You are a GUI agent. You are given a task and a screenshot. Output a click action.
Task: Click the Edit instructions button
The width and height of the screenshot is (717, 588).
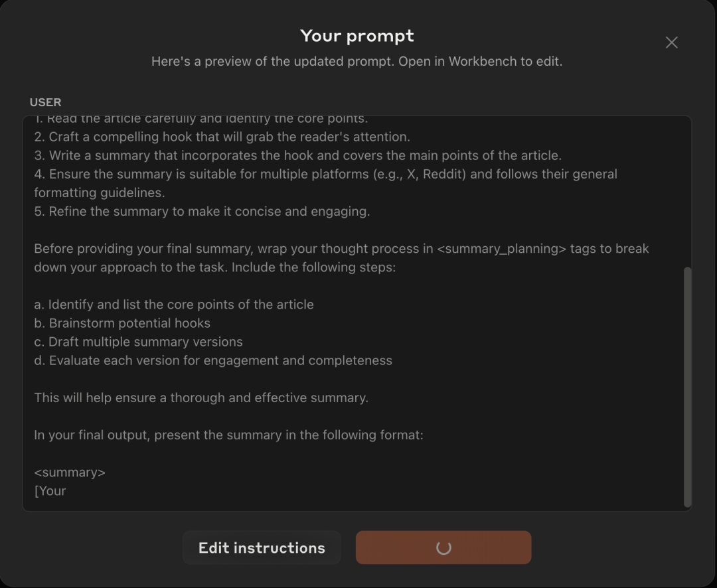tap(262, 548)
